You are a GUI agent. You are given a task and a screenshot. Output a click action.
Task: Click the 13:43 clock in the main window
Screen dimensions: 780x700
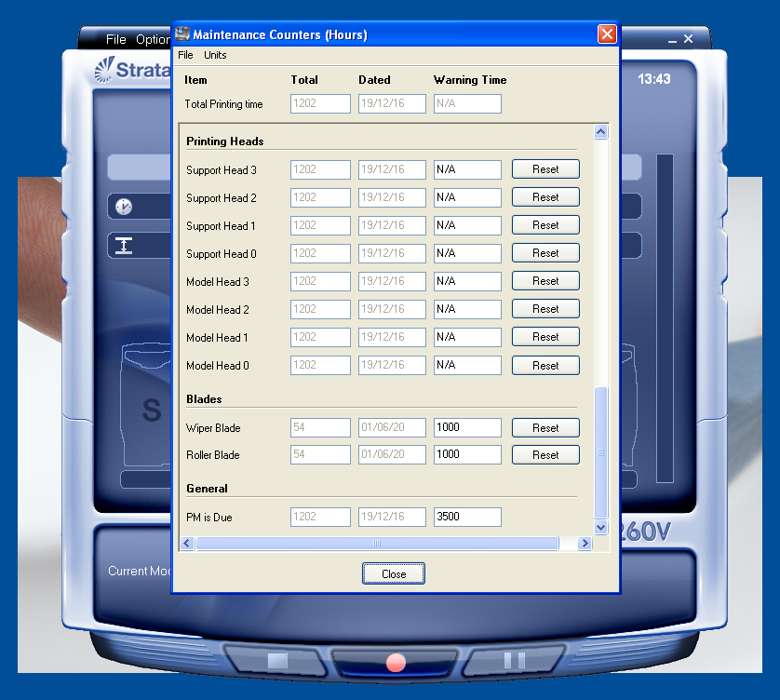click(x=654, y=79)
